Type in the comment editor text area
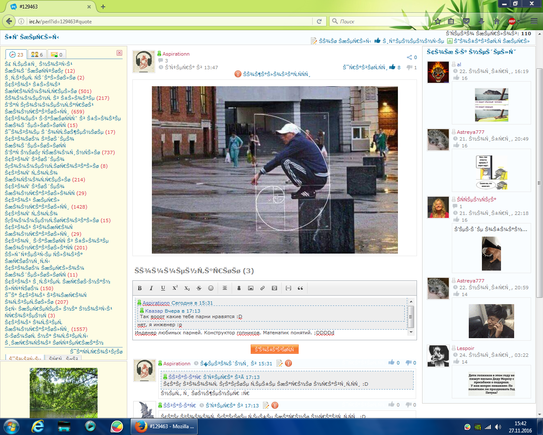Image resolution: width=543 pixels, height=435 pixels. coord(270,317)
